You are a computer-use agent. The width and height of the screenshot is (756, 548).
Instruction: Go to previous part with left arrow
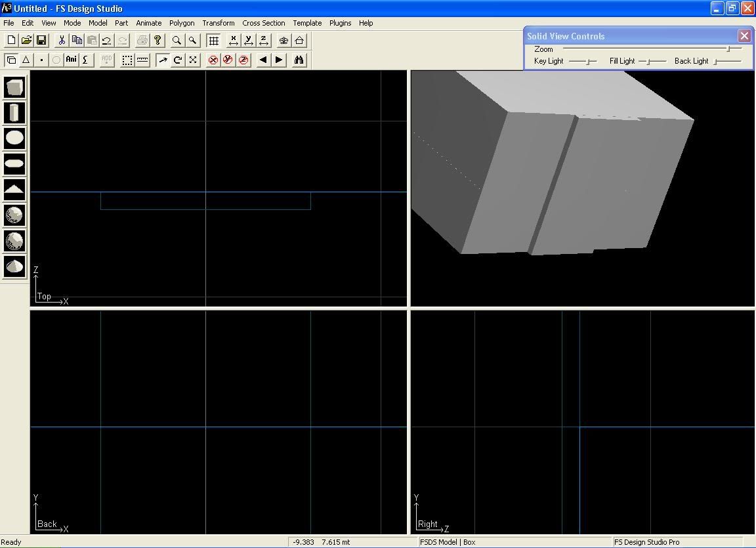tap(264, 60)
